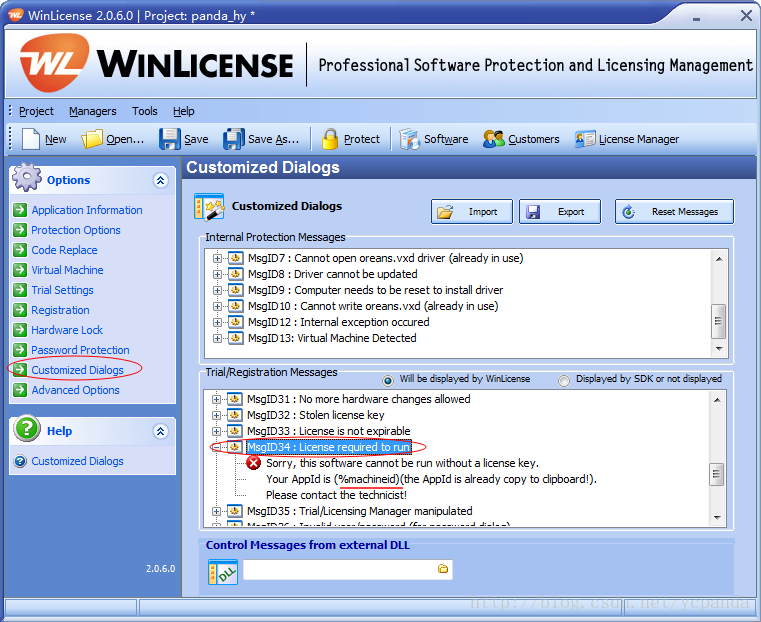Click the Protect padlock icon
The height and width of the screenshot is (622, 761).
[330, 139]
